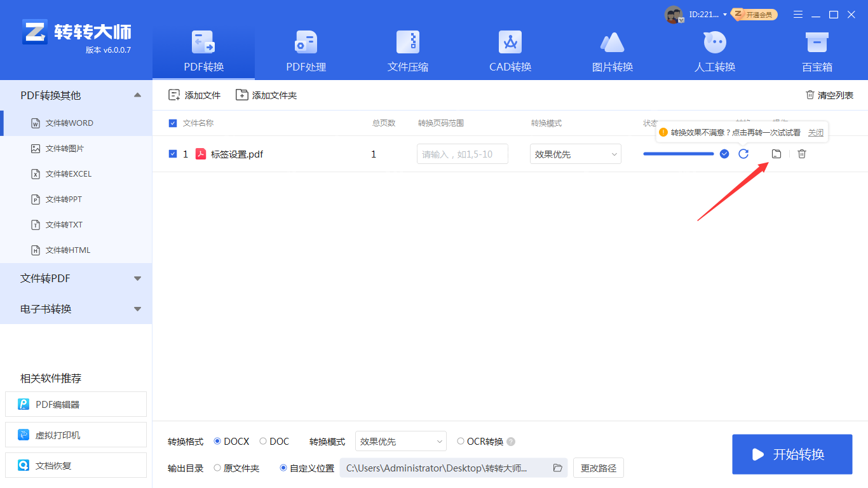Open the output folder for 标签设置.pdf

coord(776,154)
